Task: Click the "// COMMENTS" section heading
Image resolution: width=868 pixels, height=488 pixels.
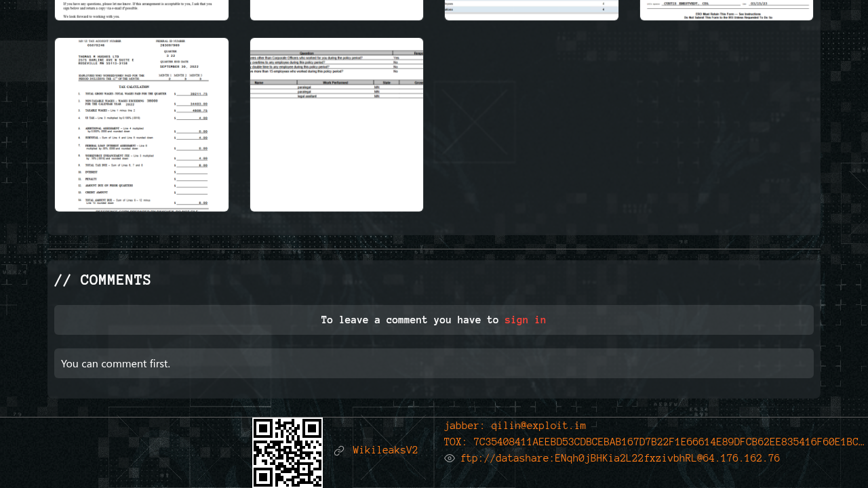Action: (x=102, y=281)
